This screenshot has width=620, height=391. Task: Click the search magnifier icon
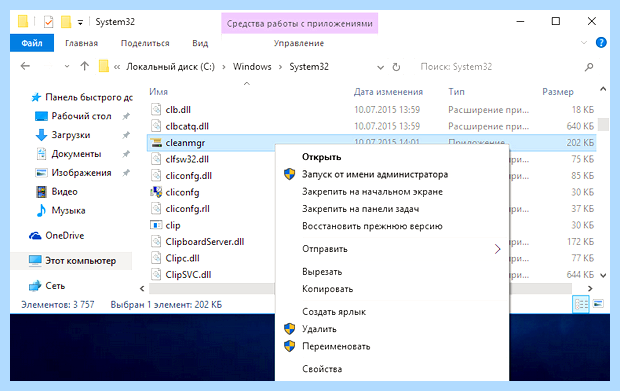[x=589, y=67]
